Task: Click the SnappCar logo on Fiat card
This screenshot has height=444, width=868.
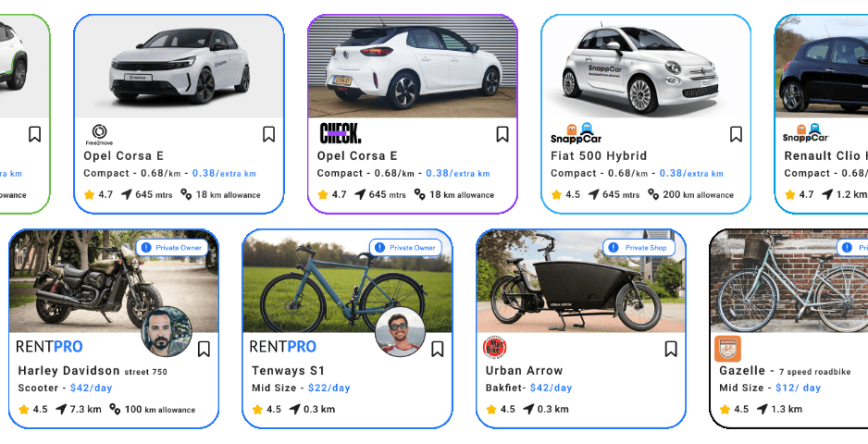Action: pos(576,133)
